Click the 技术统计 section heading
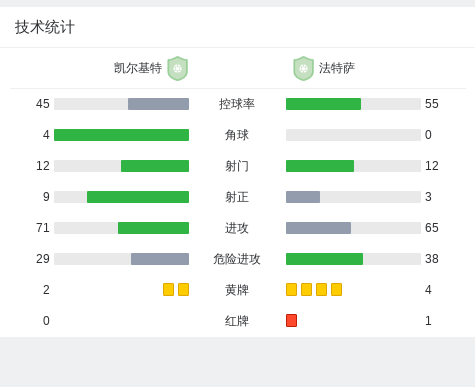Image resolution: width=475 pixels, height=387 pixels. [45, 27]
